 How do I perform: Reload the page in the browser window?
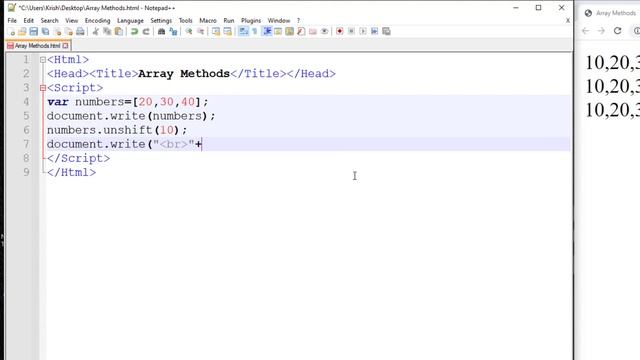click(x=618, y=31)
